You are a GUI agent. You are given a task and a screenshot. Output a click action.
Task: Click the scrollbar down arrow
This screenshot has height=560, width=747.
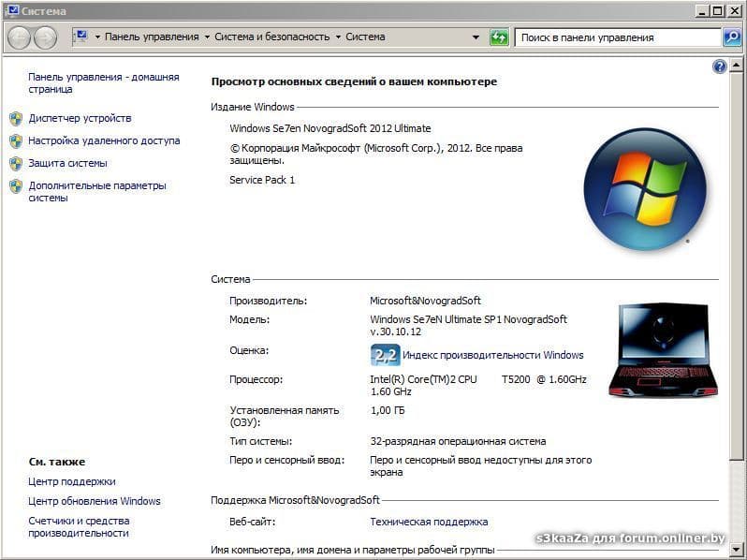(x=736, y=550)
